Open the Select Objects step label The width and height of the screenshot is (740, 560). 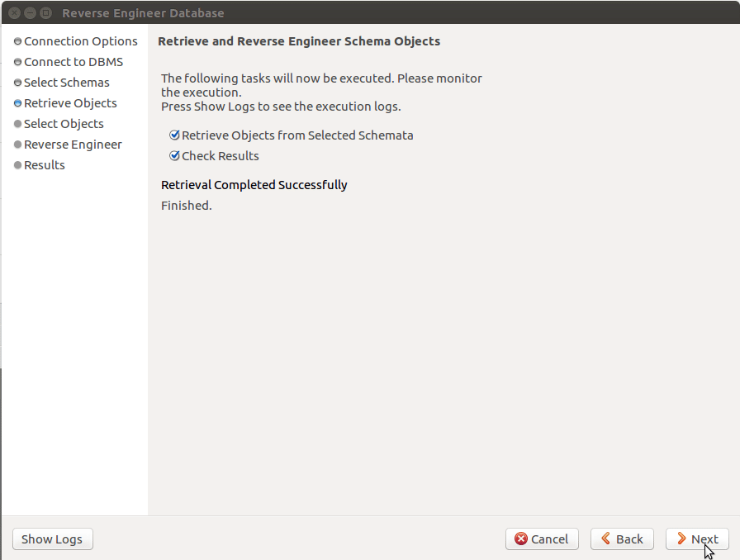[64, 124]
